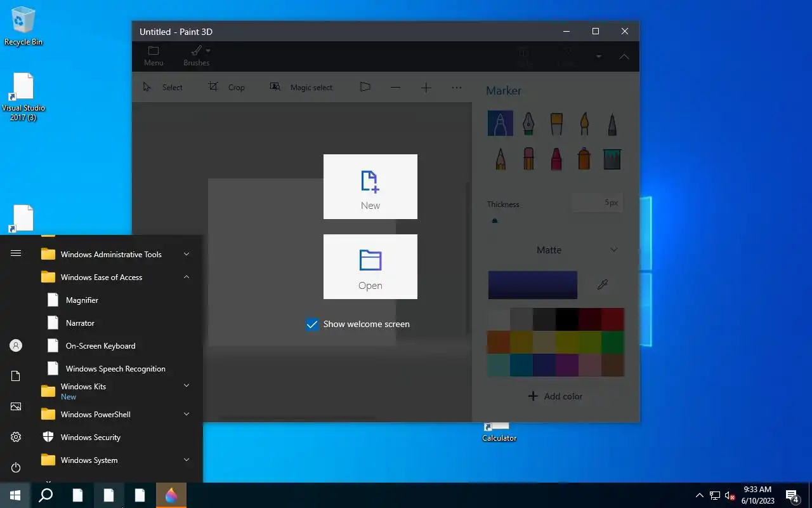The width and height of the screenshot is (812, 508).
Task: Select the Fill bucket tool
Action: 612,159
